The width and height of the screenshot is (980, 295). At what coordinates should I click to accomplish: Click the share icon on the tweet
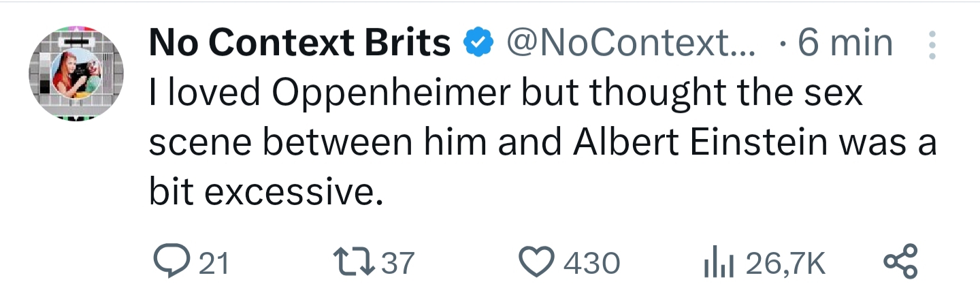pos(900,262)
